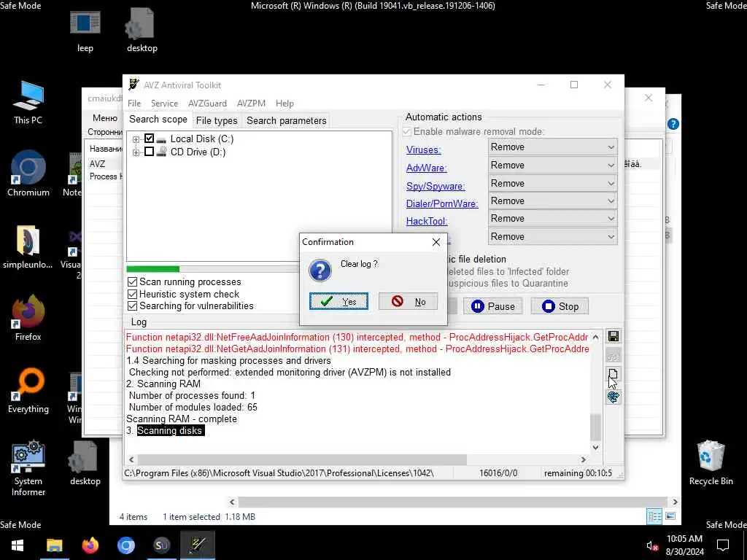
Task: Click the clear log blank page icon
Action: pyautogui.click(x=613, y=375)
